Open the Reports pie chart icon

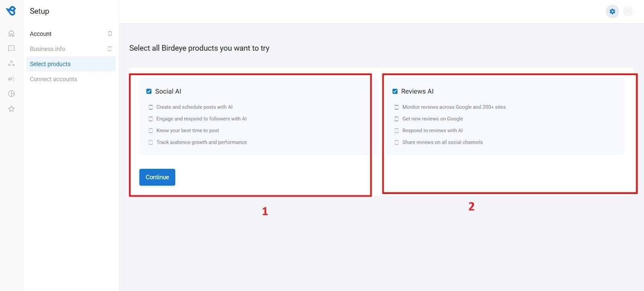tap(11, 93)
